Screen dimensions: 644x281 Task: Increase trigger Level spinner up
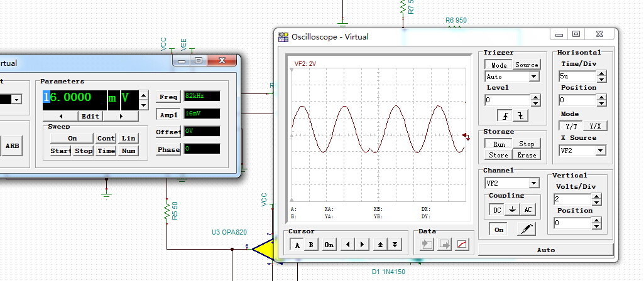[x=535, y=98]
